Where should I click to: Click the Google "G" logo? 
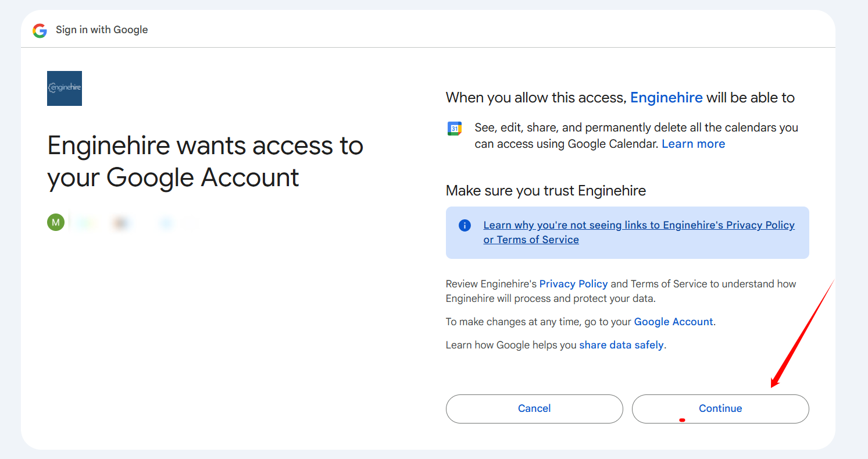click(40, 30)
